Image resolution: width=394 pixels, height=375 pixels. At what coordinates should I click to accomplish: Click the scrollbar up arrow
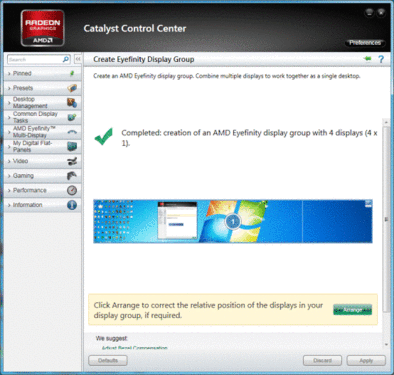[386, 122]
